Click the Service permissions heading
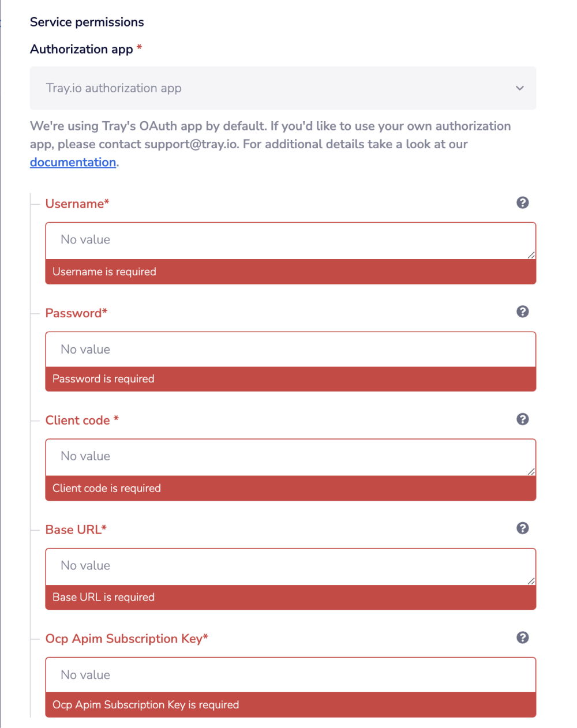The width and height of the screenshot is (577, 728). (x=87, y=22)
